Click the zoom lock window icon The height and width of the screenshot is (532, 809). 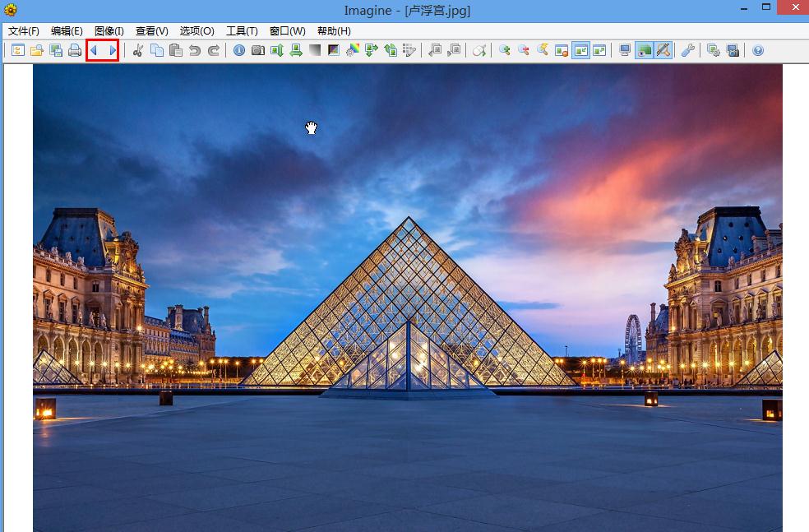click(562, 50)
